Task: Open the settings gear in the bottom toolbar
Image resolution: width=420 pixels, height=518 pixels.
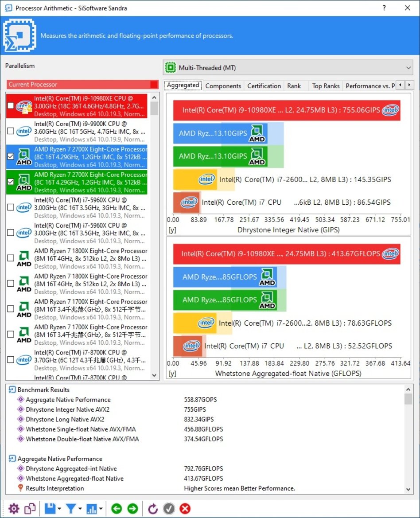Action: (x=14, y=508)
